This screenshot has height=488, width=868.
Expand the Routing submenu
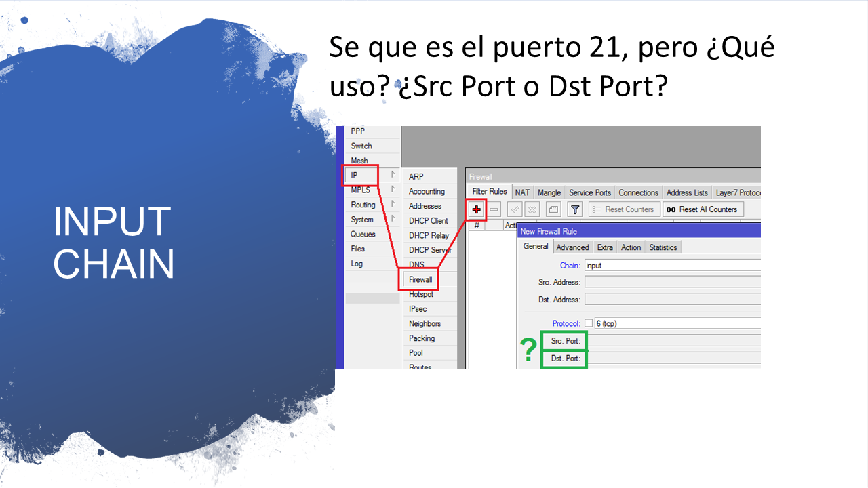393,205
